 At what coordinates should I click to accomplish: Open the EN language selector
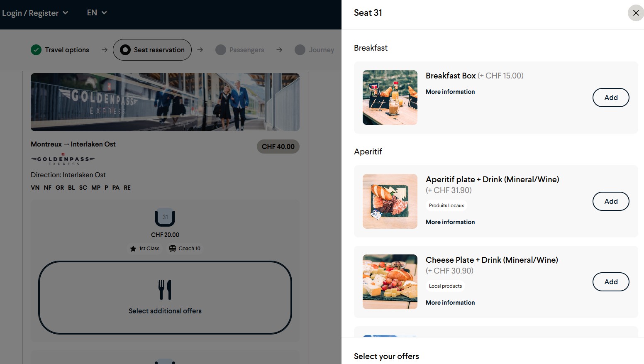pyautogui.click(x=97, y=13)
